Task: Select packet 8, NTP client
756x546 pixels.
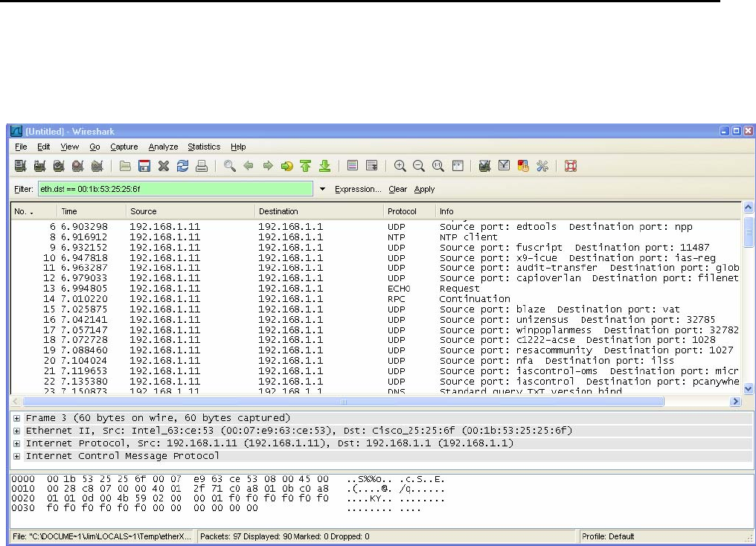Action: tap(376, 237)
